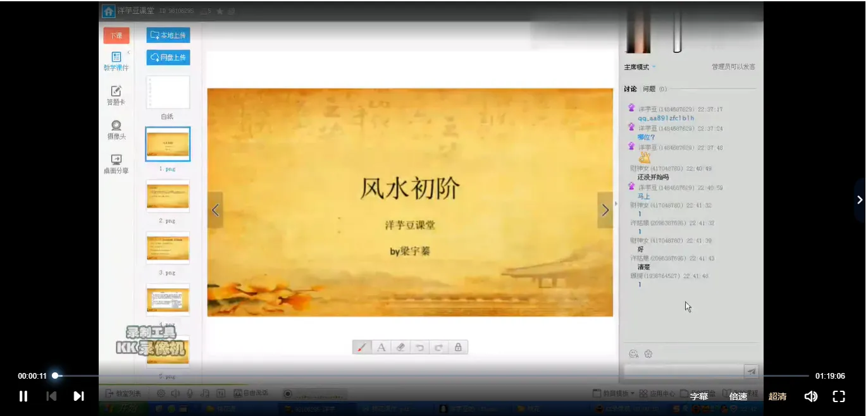Select slide thumbnail 1.png
Screen dimensions: 868x416
point(168,144)
